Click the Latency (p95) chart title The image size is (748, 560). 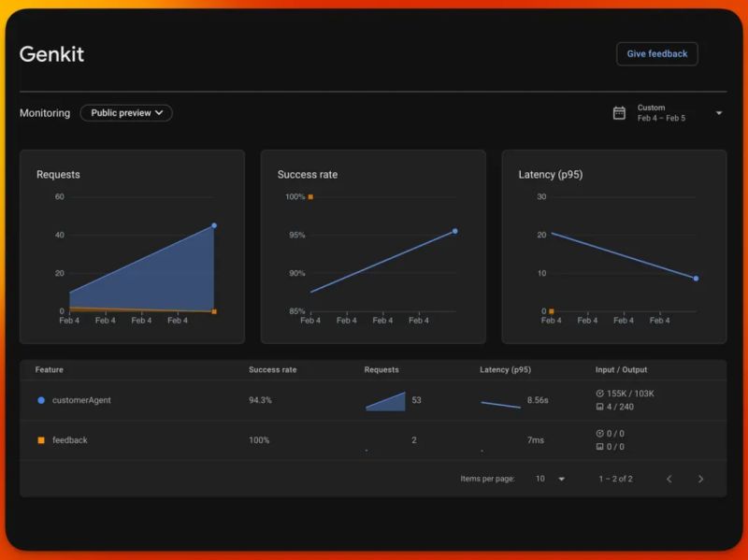coord(551,175)
